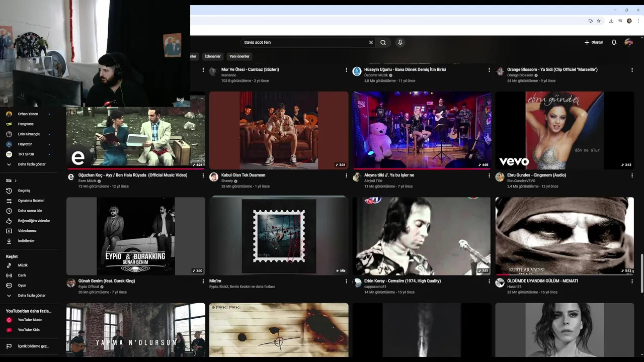The image size is (644, 362).
Task: Open options menu for Oğuzhan Koç video
Action: coord(203,175)
